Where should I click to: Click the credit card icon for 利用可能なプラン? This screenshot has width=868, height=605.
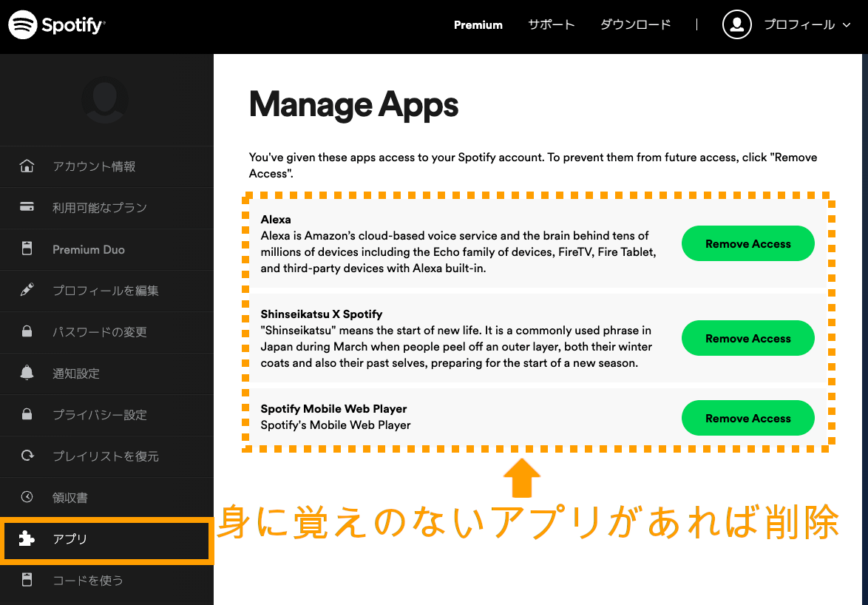pyautogui.click(x=28, y=208)
